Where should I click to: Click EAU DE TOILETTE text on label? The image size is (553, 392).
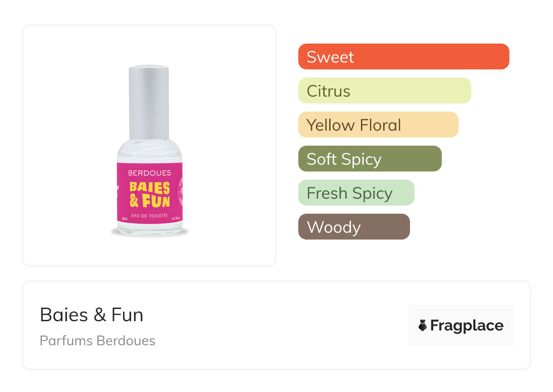coord(149,216)
